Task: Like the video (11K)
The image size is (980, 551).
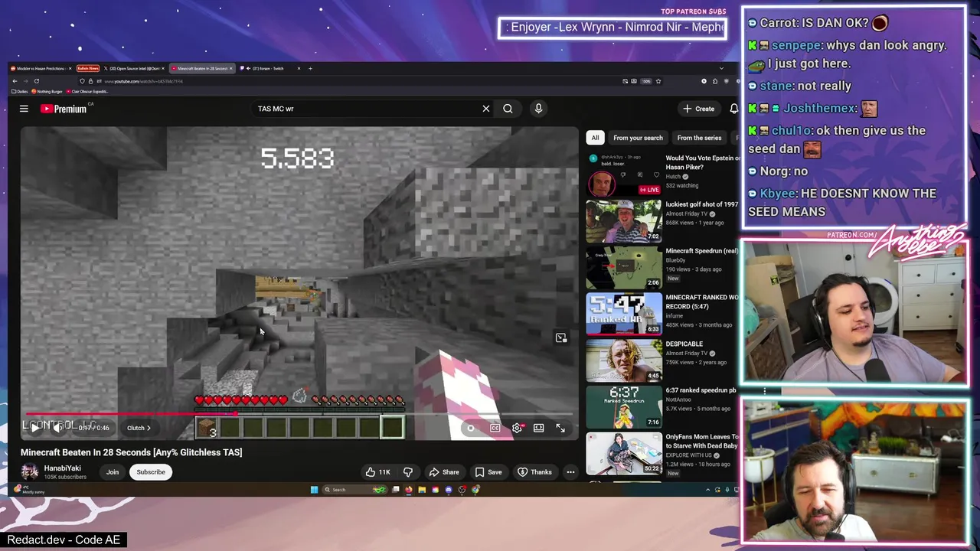Action: tap(378, 472)
